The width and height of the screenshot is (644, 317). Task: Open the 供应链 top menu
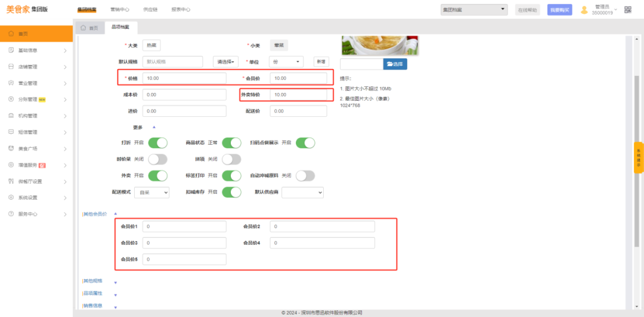tap(150, 10)
